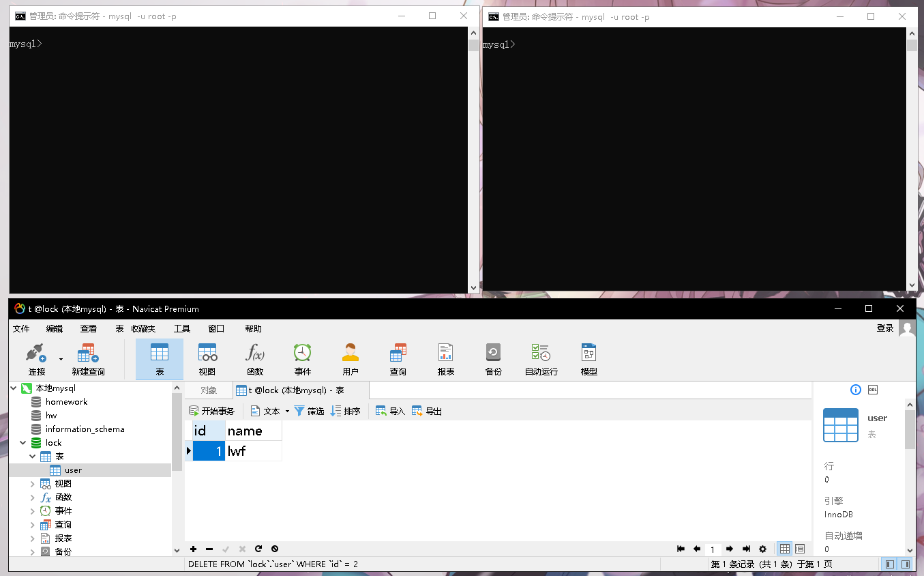Click the delete record minus icon
The width and height of the screenshot is (924, 576).
coord(209,549)
